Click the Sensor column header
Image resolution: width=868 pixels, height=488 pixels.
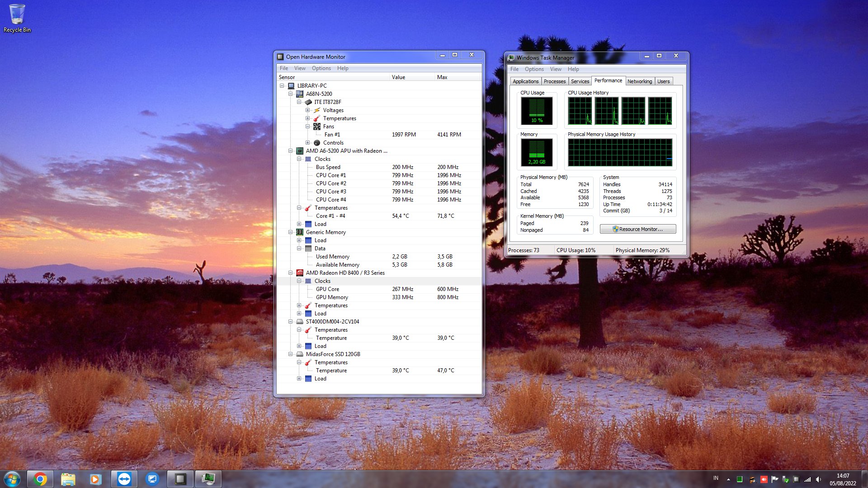[x=333, y=77]
